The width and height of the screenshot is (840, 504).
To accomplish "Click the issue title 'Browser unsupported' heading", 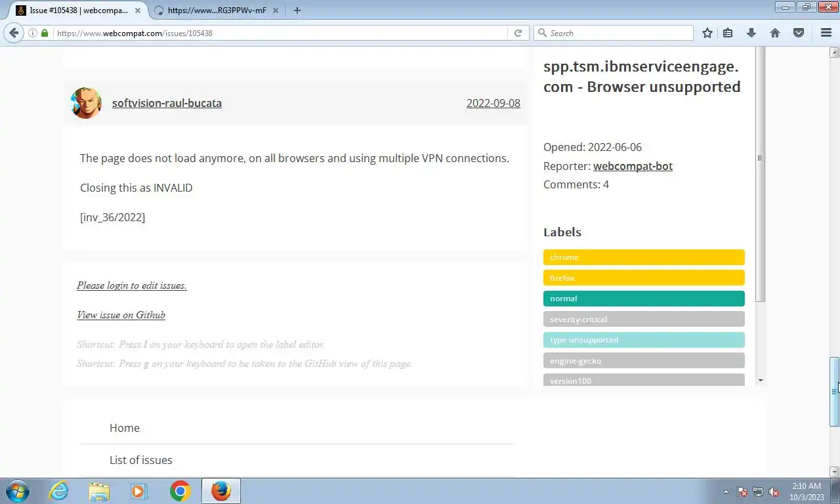I will (x=642, y=77).
